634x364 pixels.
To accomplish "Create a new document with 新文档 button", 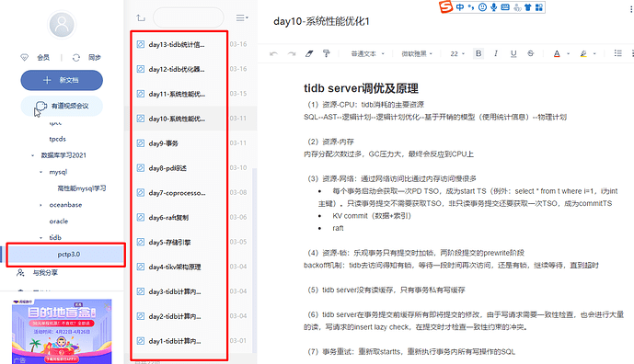I will point(62,80).
